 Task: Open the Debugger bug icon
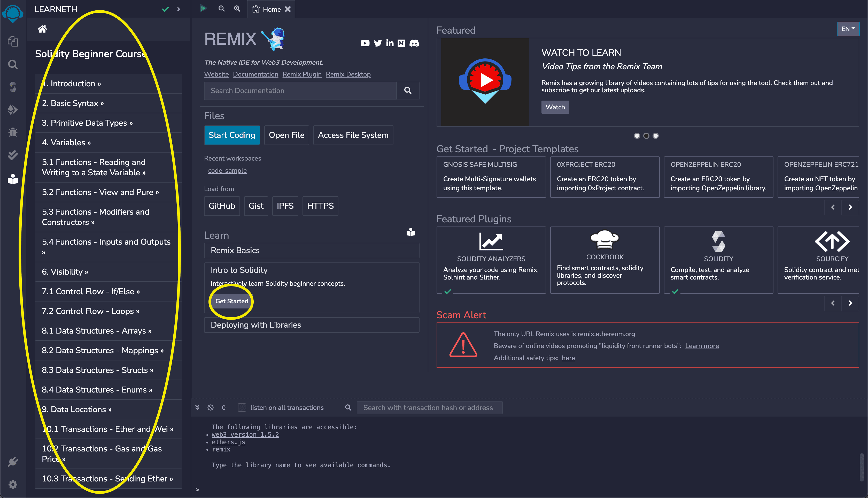[13, 132]
